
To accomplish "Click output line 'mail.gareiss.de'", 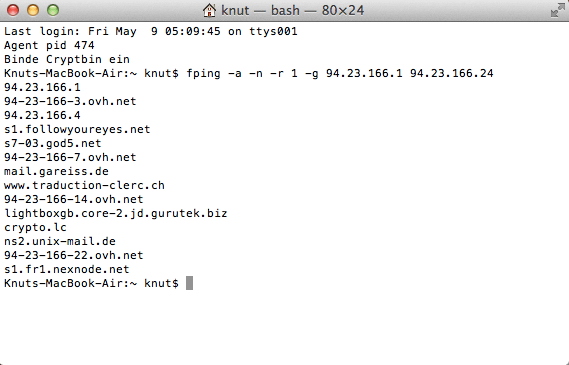I will pyautogui.click(x=56, y=171).
